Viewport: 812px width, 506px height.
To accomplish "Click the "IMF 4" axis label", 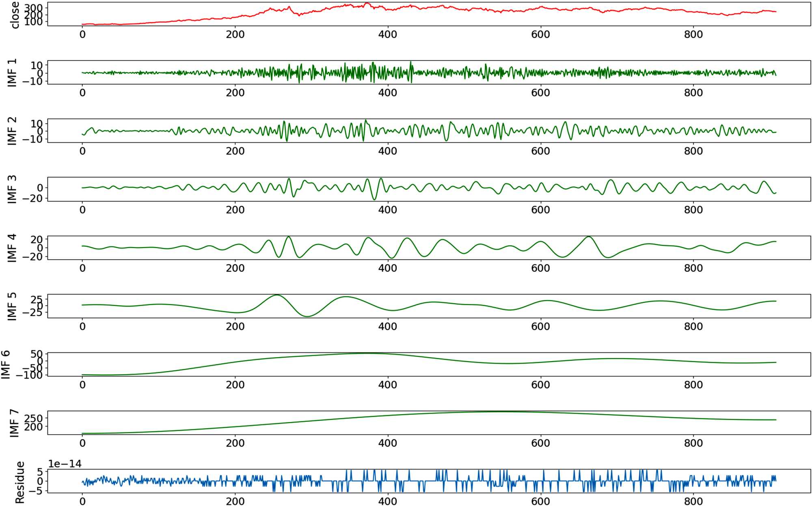I will click(x=12, y=248).
